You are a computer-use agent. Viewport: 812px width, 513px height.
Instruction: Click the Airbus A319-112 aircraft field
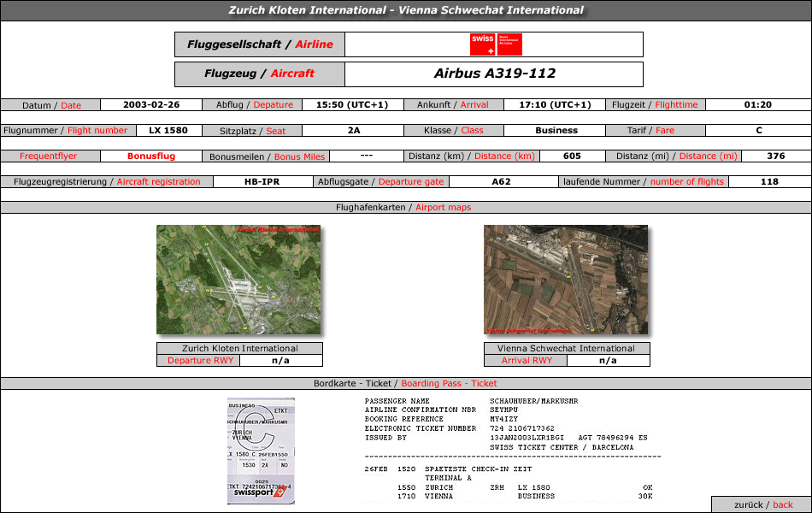tap(494, 74)
